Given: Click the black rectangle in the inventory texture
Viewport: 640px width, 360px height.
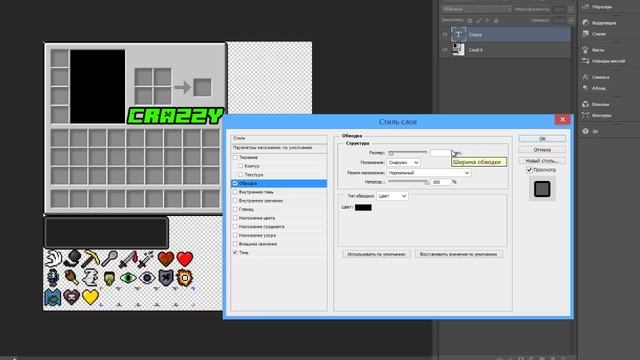Looking at the screenshot, I should click(x=98, y=87).
